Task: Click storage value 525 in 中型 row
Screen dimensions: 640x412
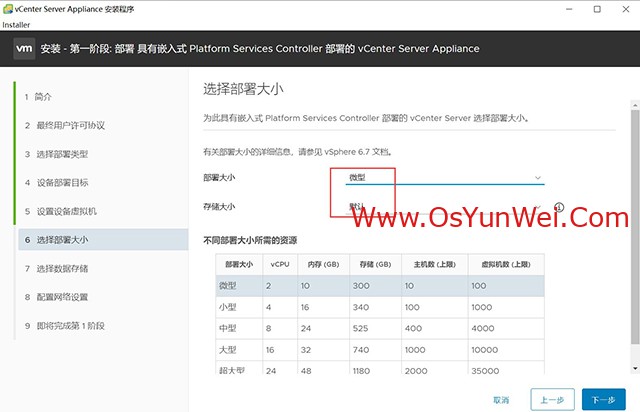Action: pos(360,328)
